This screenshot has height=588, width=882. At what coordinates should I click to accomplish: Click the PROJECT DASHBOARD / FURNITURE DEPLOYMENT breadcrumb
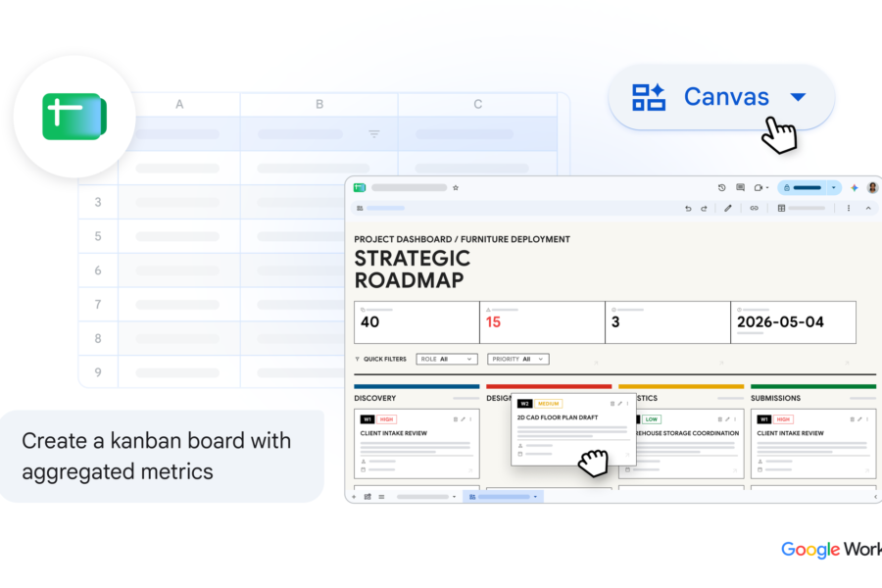click(x=462, y=239)
